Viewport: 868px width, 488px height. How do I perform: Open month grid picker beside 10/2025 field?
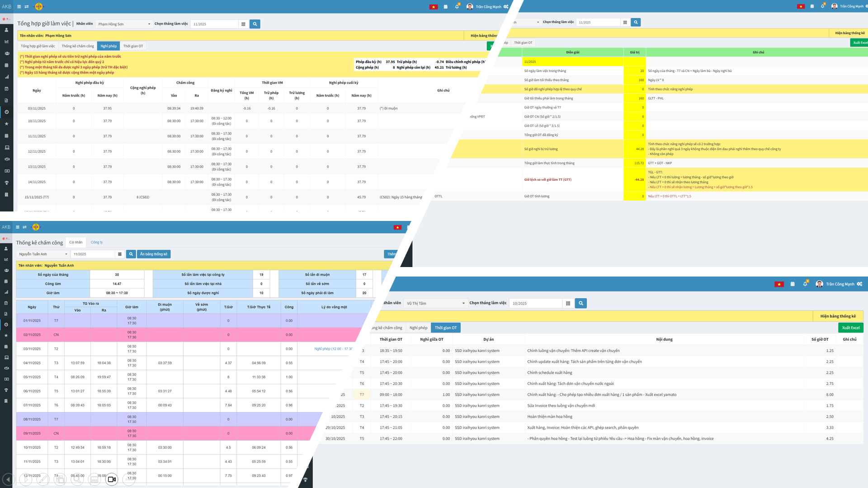coord(568,303)
